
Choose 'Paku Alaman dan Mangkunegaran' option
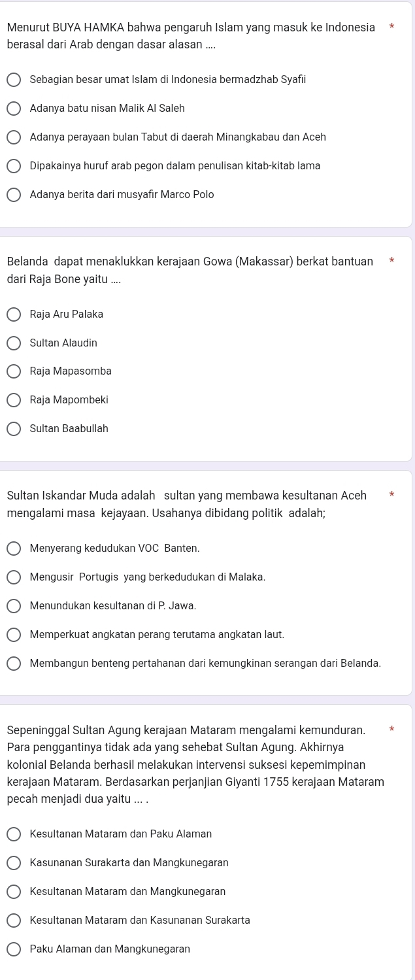click(14, 949)
